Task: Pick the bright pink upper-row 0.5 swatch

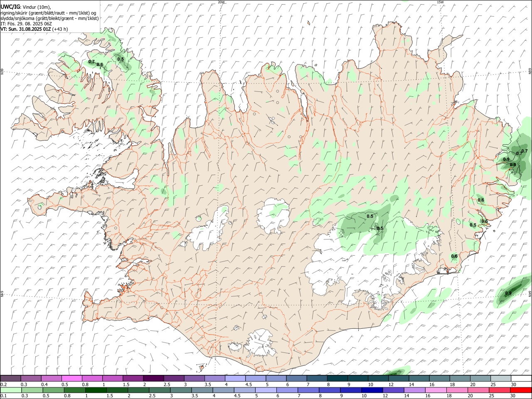Action: coord(71,378)
